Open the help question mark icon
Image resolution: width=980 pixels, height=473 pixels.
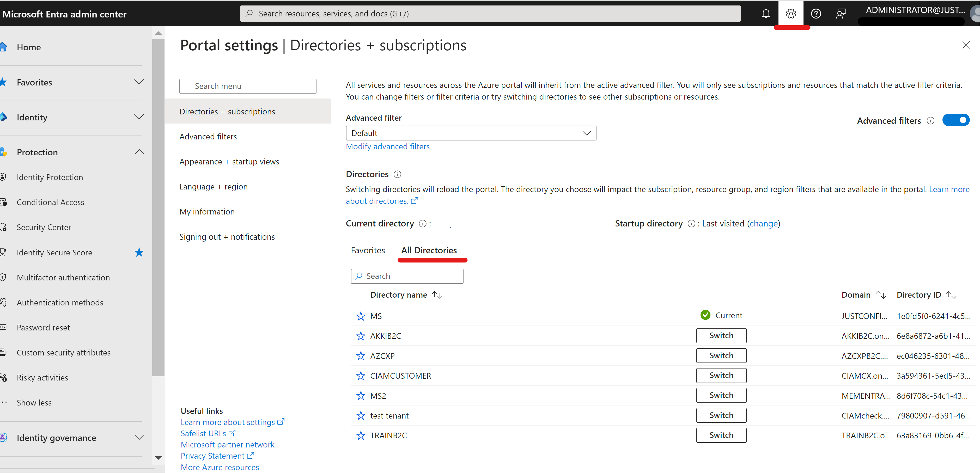pyautogui.click(x=816, y=14)
